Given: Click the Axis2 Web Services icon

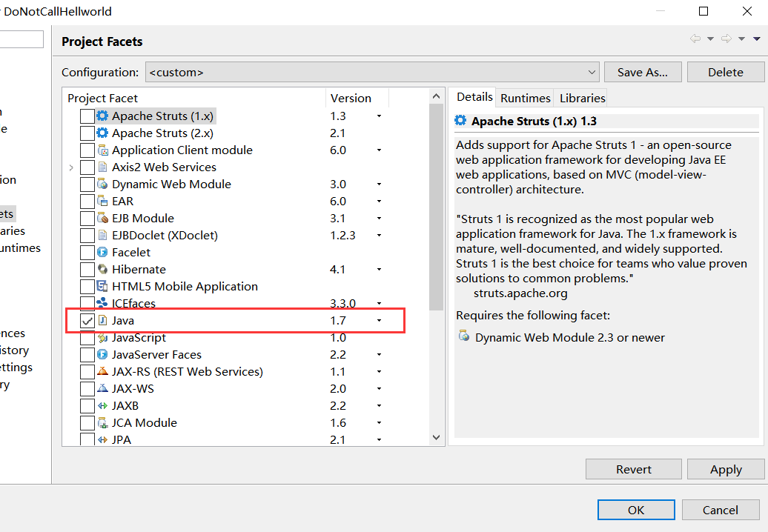Looking at the screenshot, I should (x=102, y=167).
